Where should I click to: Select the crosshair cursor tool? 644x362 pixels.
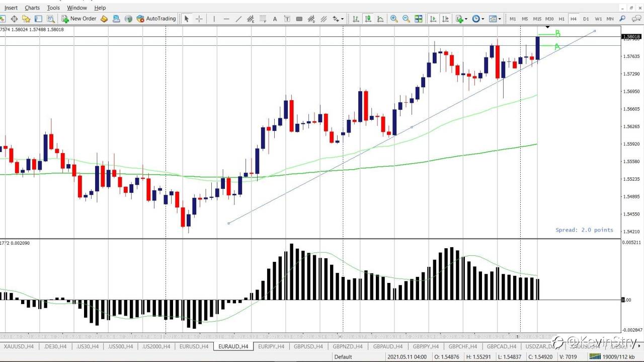click(x=199, y=19)
